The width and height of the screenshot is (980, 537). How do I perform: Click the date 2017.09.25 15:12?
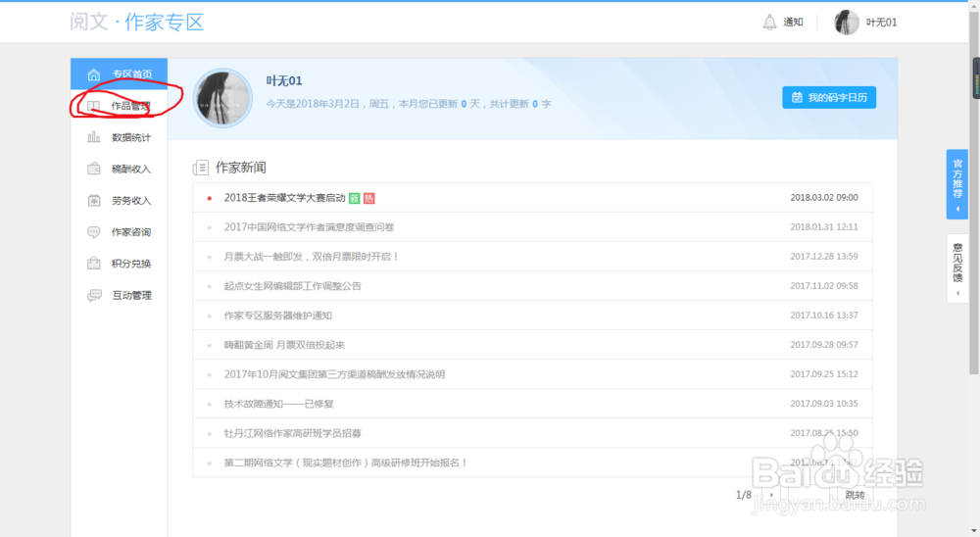(x=824, y=374)
